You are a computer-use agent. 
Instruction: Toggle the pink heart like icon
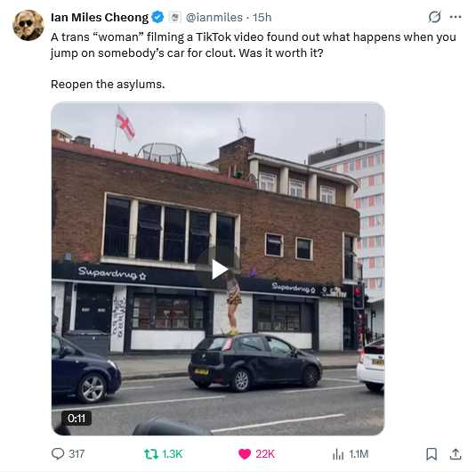click(245, 454)
